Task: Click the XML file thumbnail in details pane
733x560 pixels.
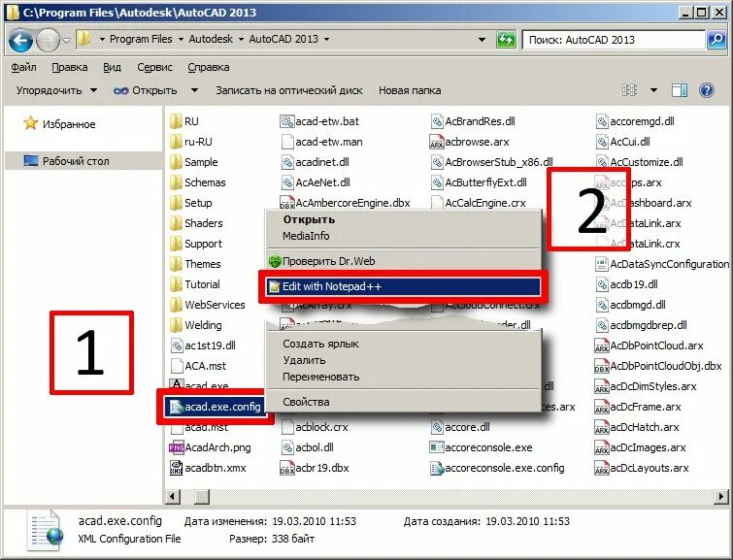Action: click(45, 530)
